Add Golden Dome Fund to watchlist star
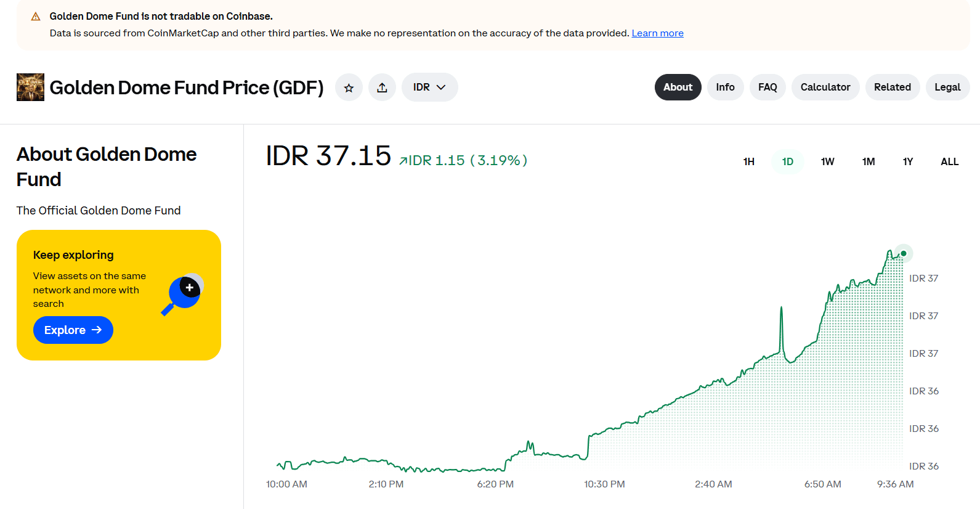Viewport: 980px width, 509px height. coord(349,88)
